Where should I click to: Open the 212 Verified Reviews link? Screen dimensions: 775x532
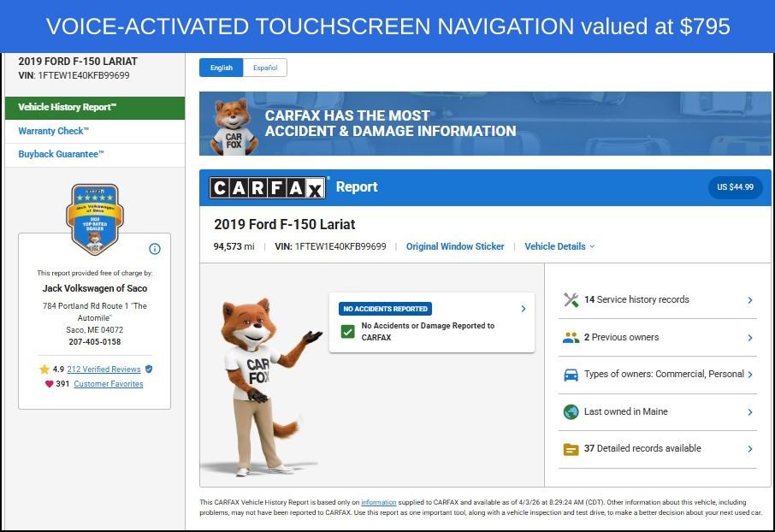click(104, 369)
